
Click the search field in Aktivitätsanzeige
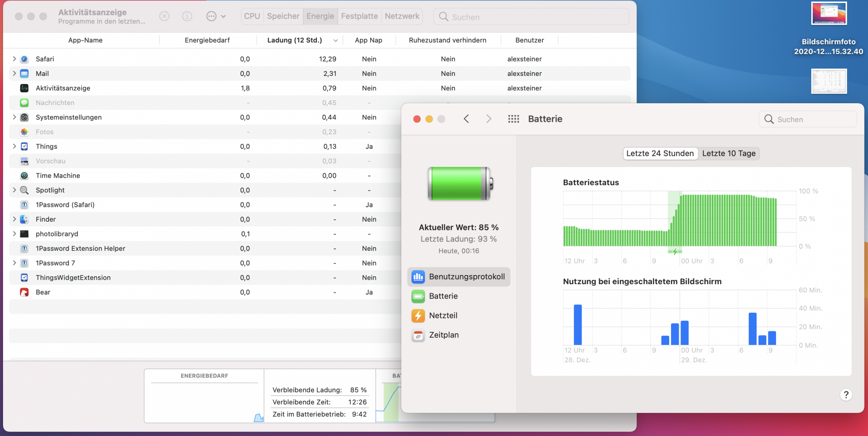(531, 17)
